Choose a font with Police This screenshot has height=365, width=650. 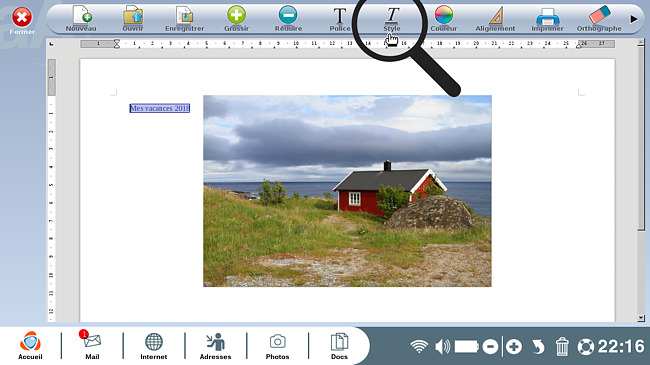pos(340,19)
